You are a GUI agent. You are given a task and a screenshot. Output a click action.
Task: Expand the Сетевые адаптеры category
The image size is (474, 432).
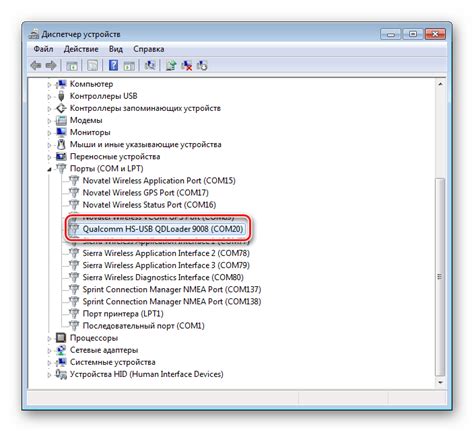[x=49, y=350]
